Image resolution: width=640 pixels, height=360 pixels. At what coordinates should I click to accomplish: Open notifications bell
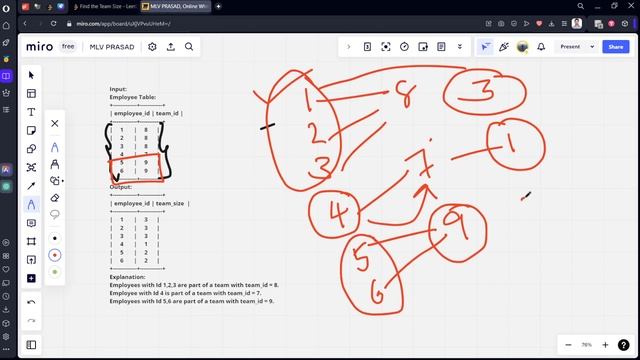[x=541, y=47]
